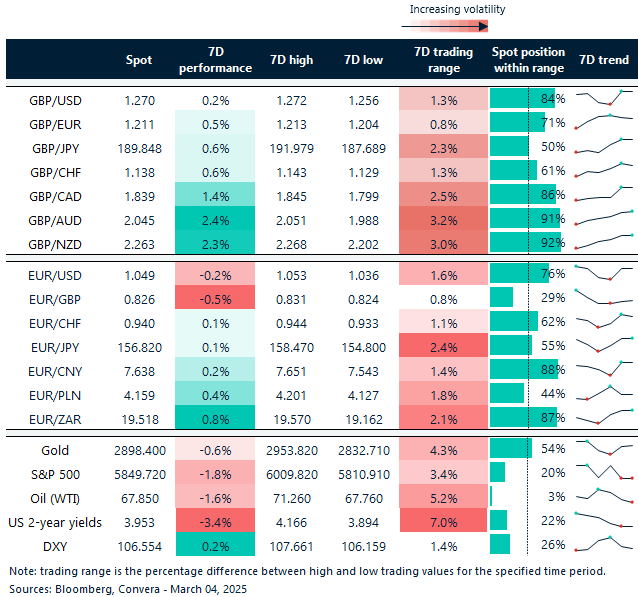Click the Oil (WTI) 3% range bar
This screenshot has height=597, width=638.
(491, 496)
